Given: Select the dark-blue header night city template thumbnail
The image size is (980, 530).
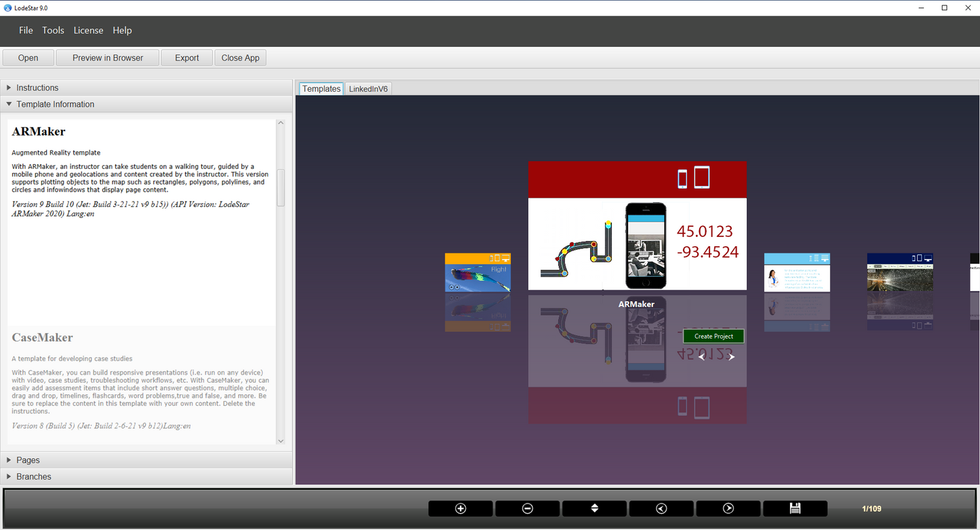Looking at the screenshot, I should click(x=900, y=273).
